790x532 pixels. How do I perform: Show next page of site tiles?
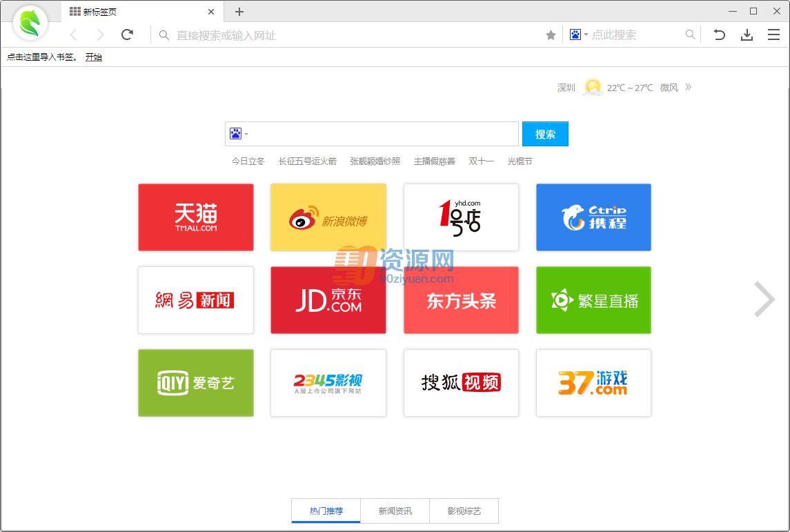click(x=764, y=299)
